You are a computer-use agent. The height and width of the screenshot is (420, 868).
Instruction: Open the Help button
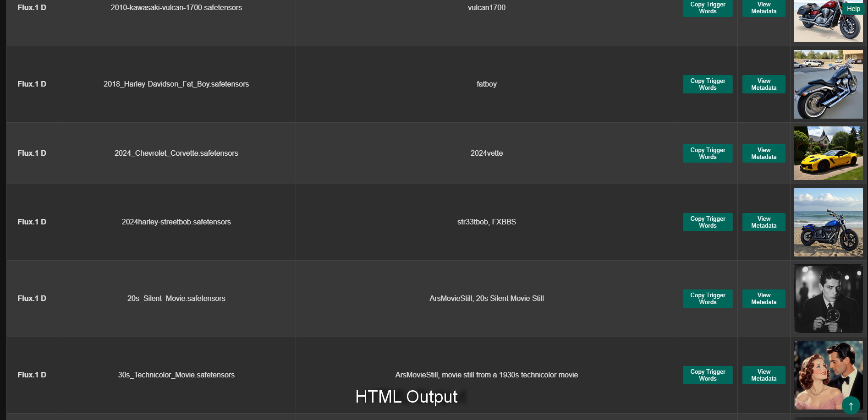point(853,9)
